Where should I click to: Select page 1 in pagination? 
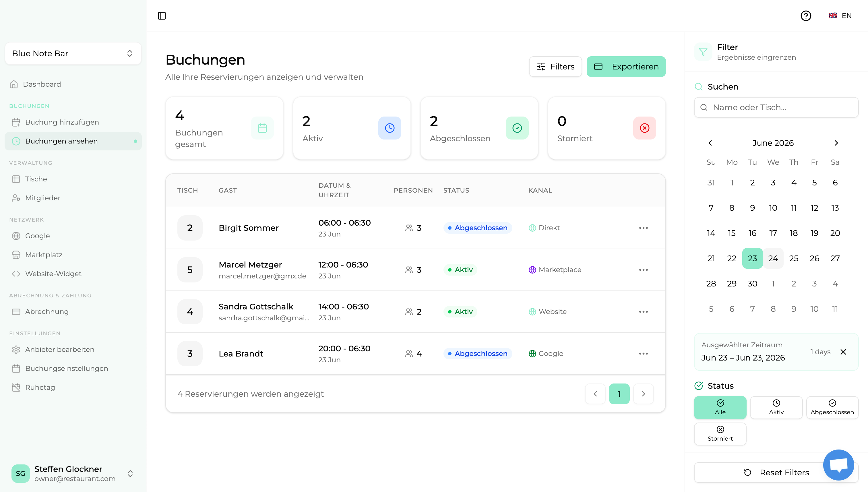point(619,394)
